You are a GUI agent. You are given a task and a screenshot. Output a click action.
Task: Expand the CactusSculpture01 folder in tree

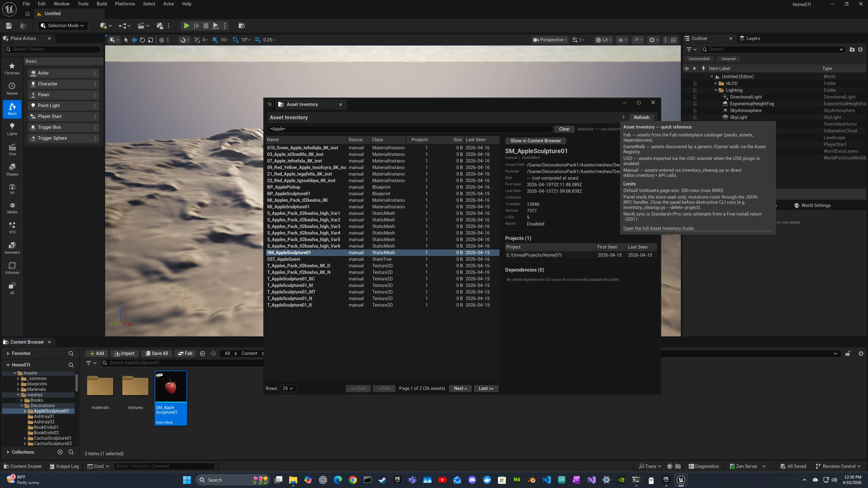[x=25, y=438]
